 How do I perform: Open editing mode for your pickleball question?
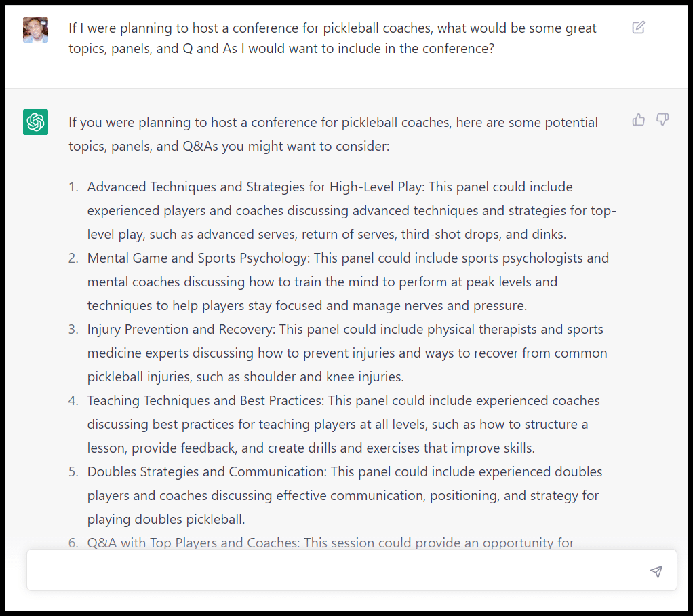(638, 27)
